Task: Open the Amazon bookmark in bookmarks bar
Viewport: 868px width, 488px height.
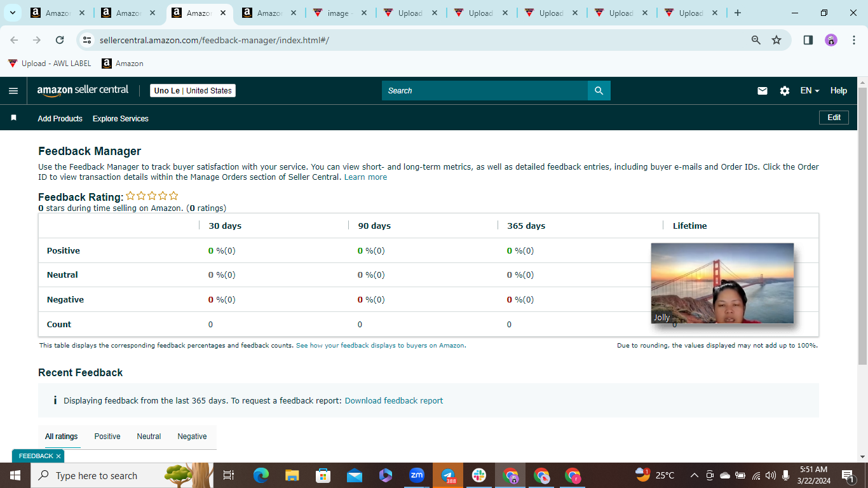Action: (123, 64)
